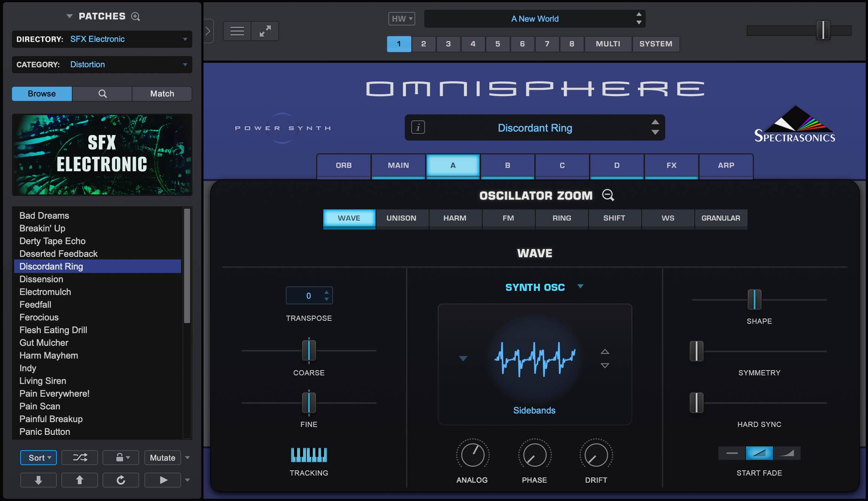Click the shuffle random patch icon

tap(79, 457)
